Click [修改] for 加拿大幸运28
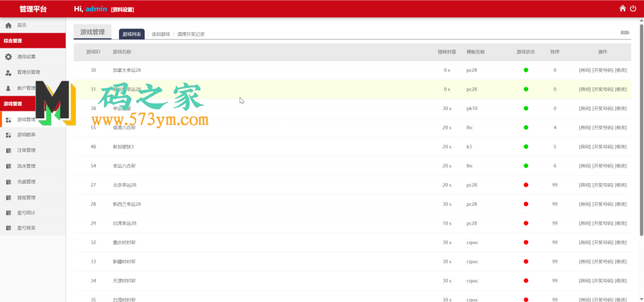Viewport: 644px width, 302px height. (x=621, y=70)
